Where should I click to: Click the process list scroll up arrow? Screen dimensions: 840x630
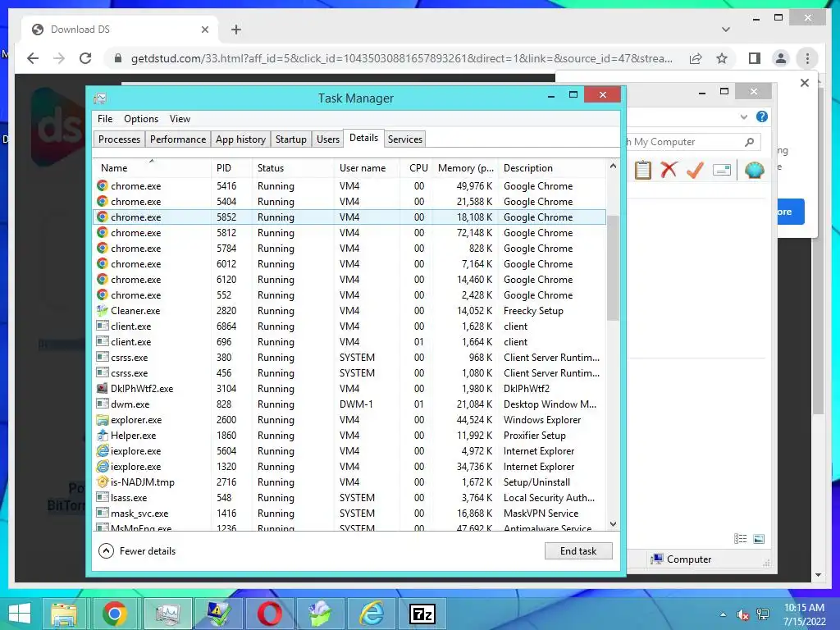[x=613, y=166]
